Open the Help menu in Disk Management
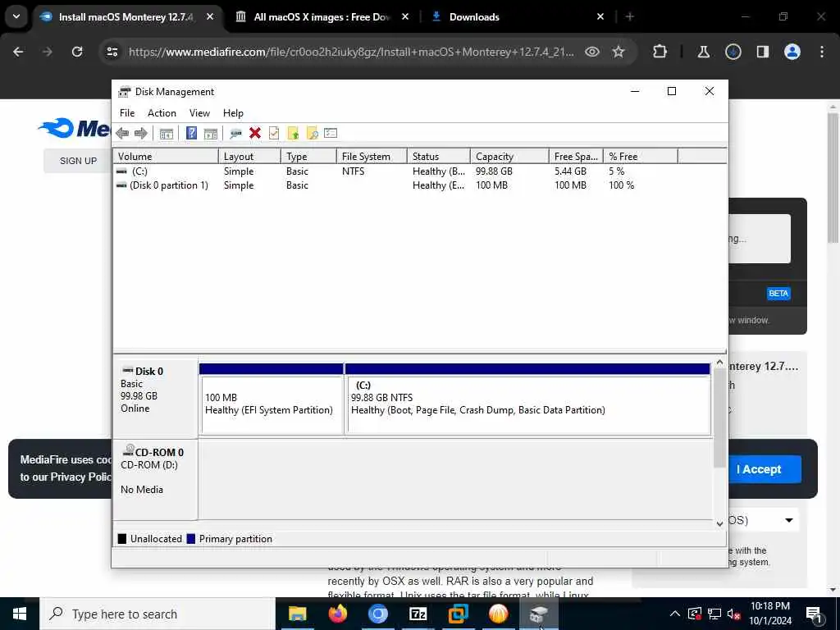 click(233, 113)
